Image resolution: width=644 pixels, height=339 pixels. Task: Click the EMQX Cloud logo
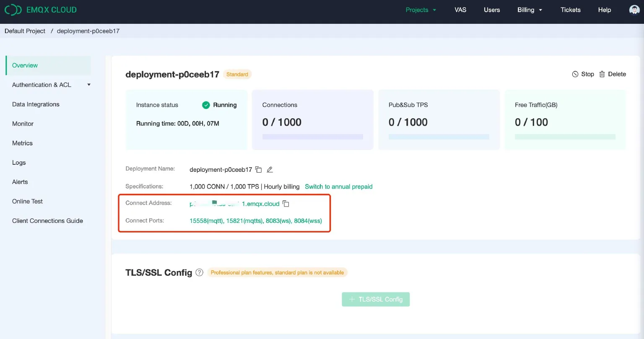coord(40,10)
